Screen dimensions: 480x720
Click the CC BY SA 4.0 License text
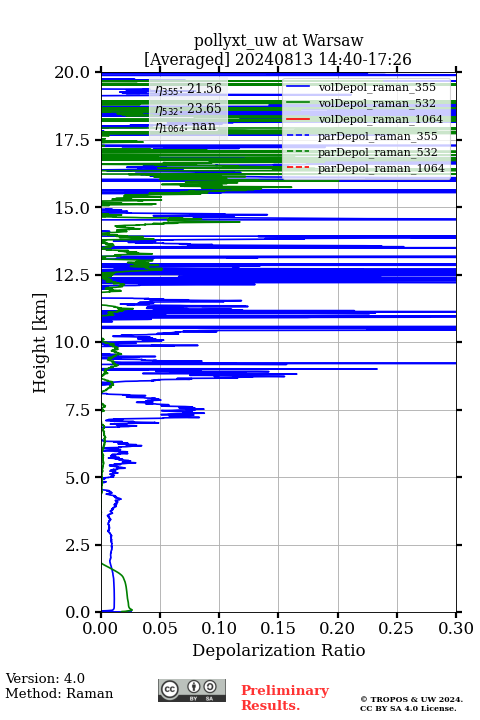point(408,708)
